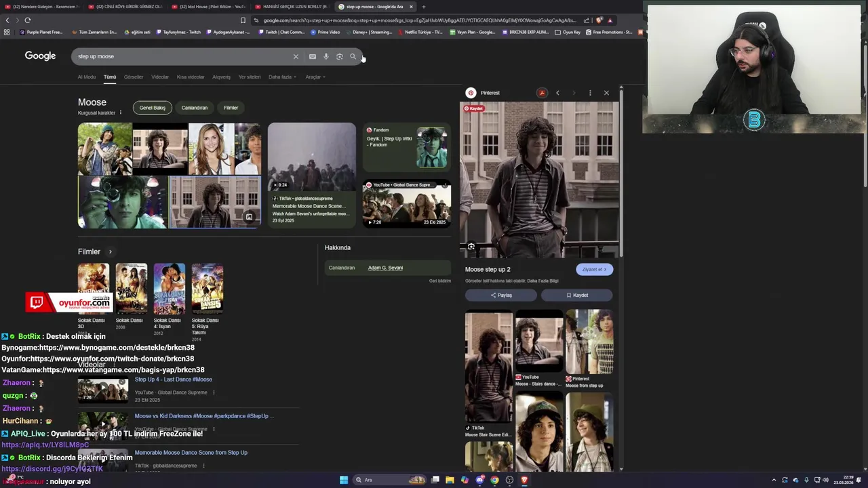The height and width of the screenshot is (488, 868).
Task: Search inside the image with the Lens icon
Action: [471, 247]
